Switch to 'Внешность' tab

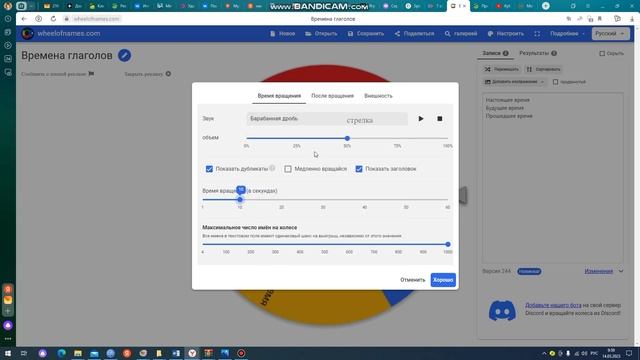tap(378, 96)
